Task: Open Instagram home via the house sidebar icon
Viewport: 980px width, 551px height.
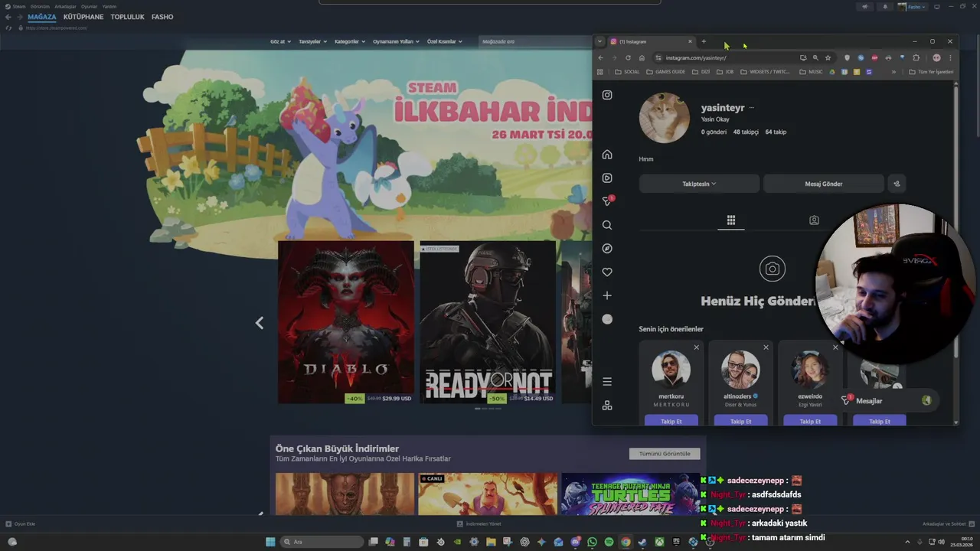Action: coord(607,155)
